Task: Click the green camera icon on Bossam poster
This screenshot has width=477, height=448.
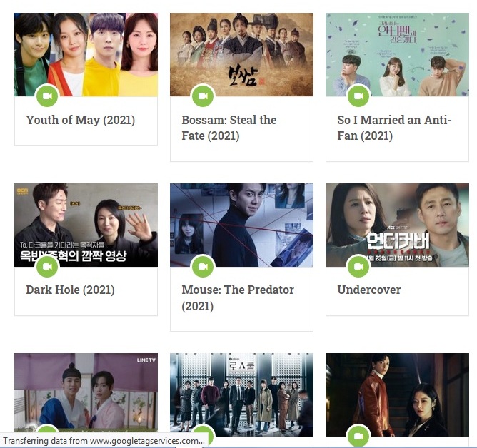Action: click(203, 96)
